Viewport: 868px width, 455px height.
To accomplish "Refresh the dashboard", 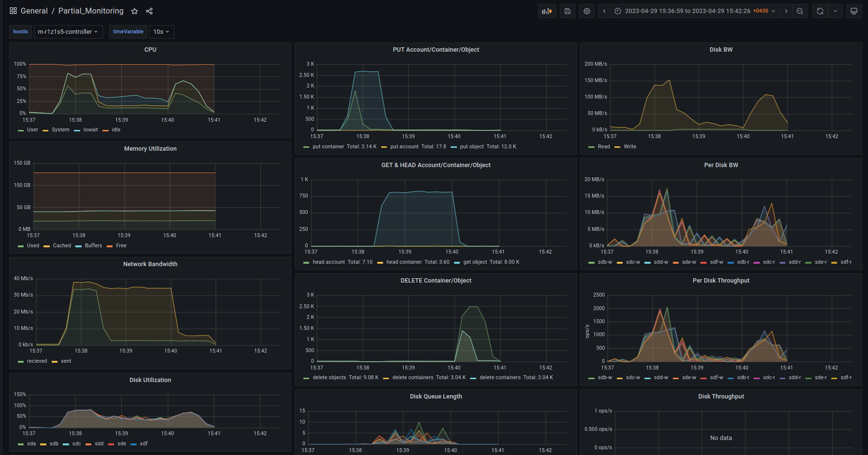I will coord(820,11).
